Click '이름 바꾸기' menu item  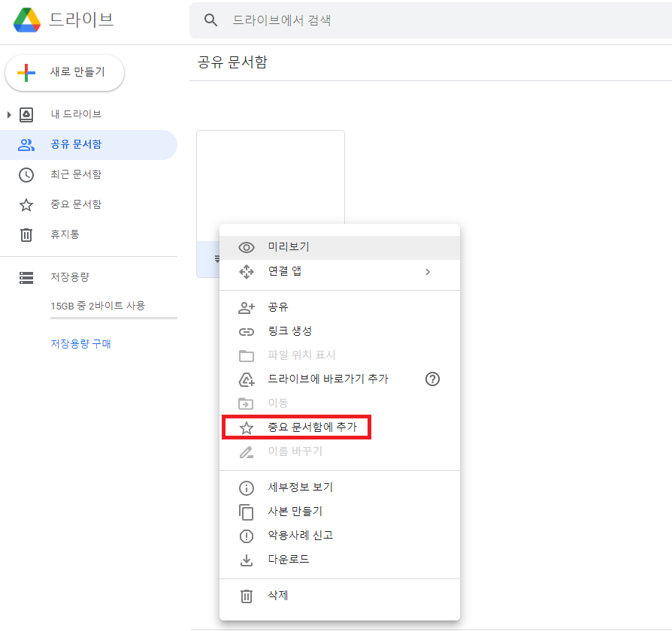340,451
